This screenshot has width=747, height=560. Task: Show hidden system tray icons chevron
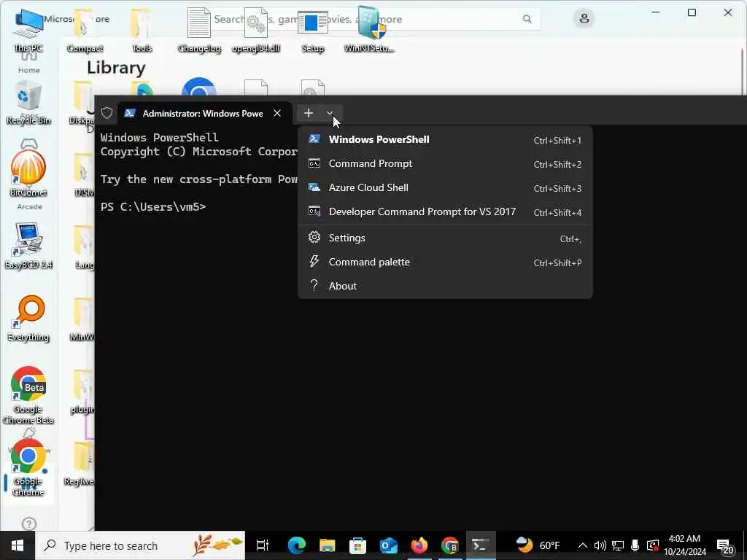(583, 545)
